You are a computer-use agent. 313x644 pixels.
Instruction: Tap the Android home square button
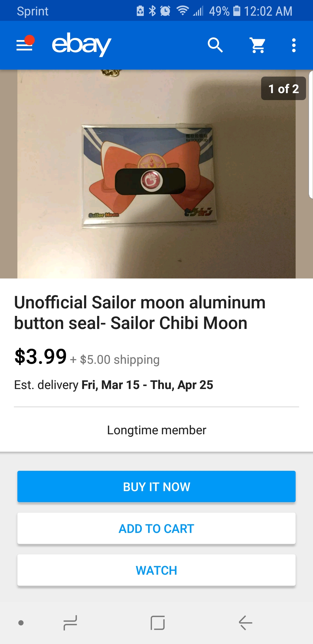[158, 623]
